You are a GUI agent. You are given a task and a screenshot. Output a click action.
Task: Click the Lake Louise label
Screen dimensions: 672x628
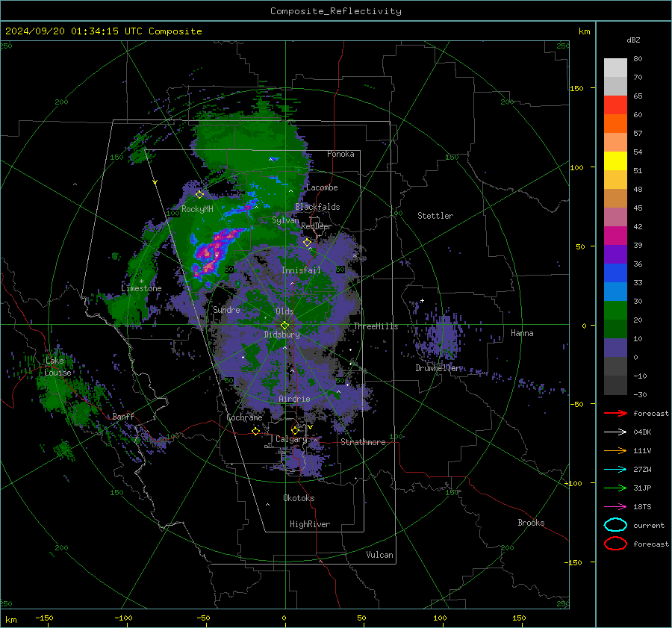[57, 367]
